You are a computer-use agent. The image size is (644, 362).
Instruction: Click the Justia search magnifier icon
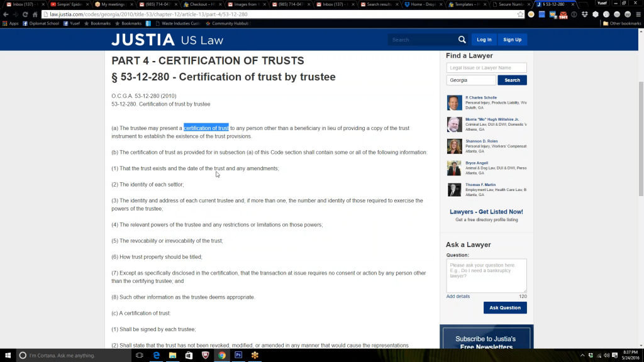462,40
